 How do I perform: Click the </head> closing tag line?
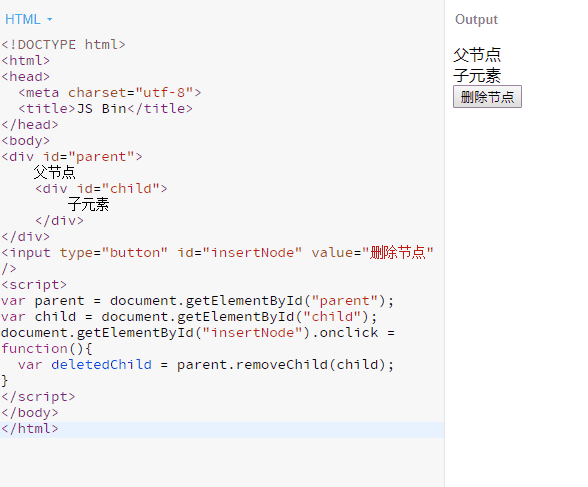pyautogui.click(x=30, y=124)
